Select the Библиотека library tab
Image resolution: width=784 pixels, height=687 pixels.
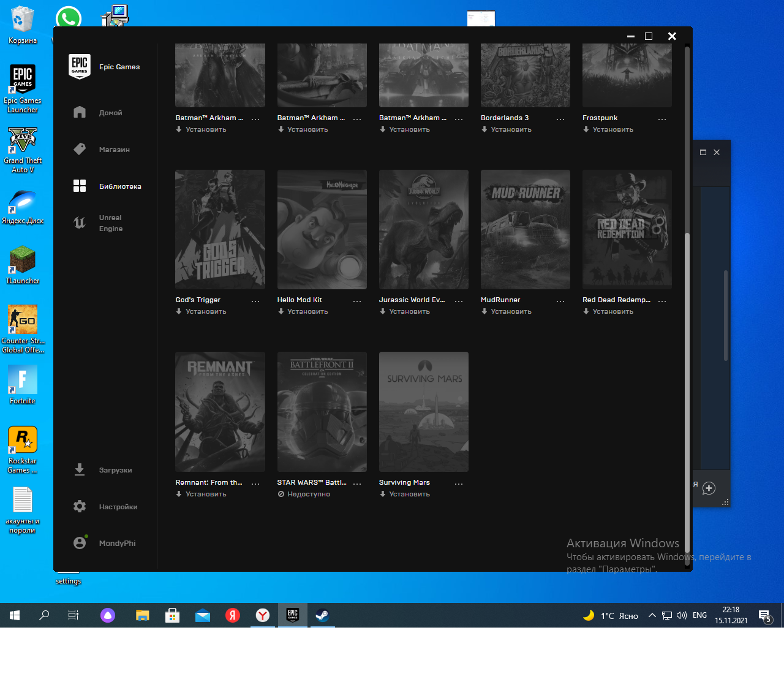(107, 186)
